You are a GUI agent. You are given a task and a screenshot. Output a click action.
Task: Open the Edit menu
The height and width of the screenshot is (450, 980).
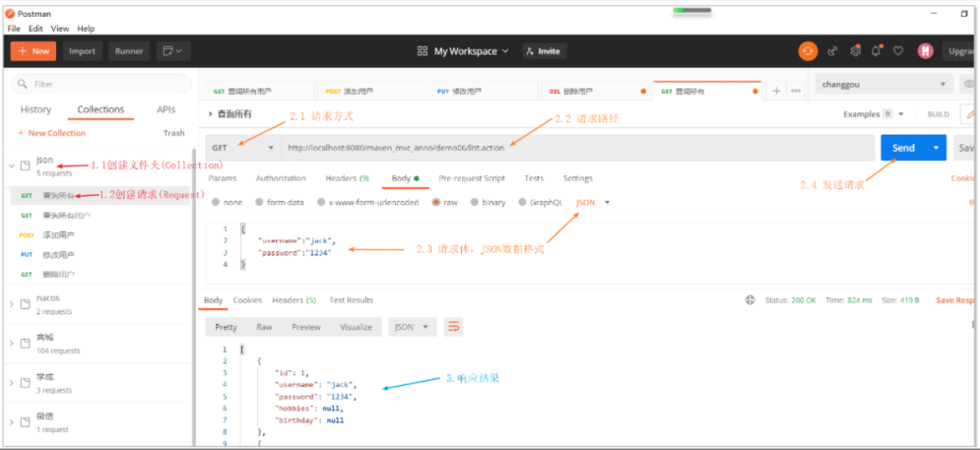[35, 29]
